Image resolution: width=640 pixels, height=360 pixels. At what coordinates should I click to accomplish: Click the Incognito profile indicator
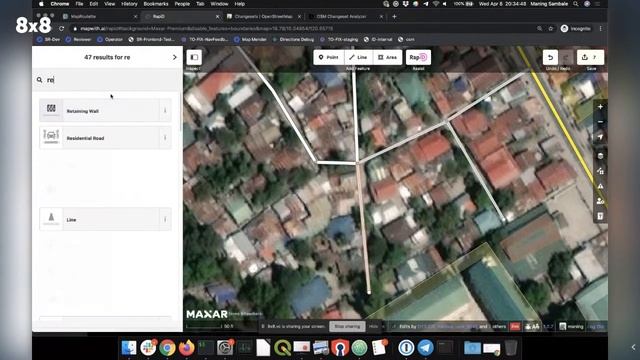pyautogui.click(x=576, y=29)
